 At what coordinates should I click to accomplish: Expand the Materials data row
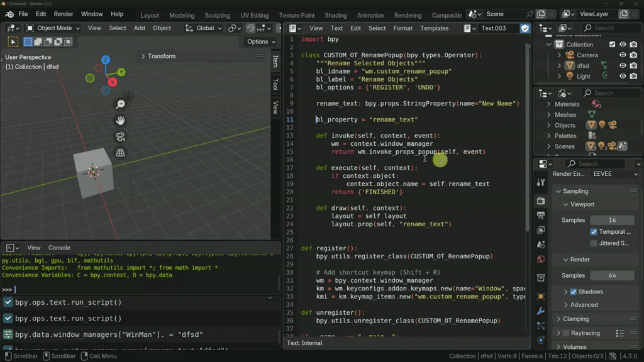pyautogui.click(x=549, y=104)
